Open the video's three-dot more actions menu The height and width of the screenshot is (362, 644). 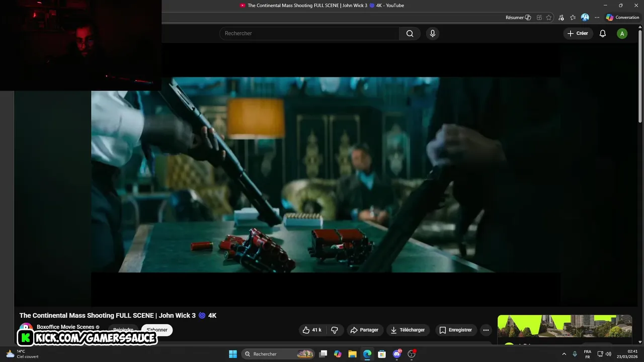point(486,330)
